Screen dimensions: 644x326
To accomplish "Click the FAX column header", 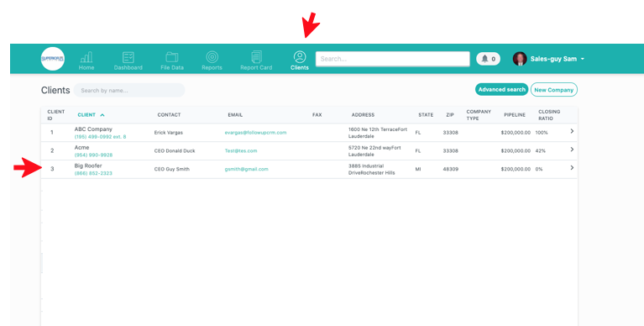I will 317,115.
